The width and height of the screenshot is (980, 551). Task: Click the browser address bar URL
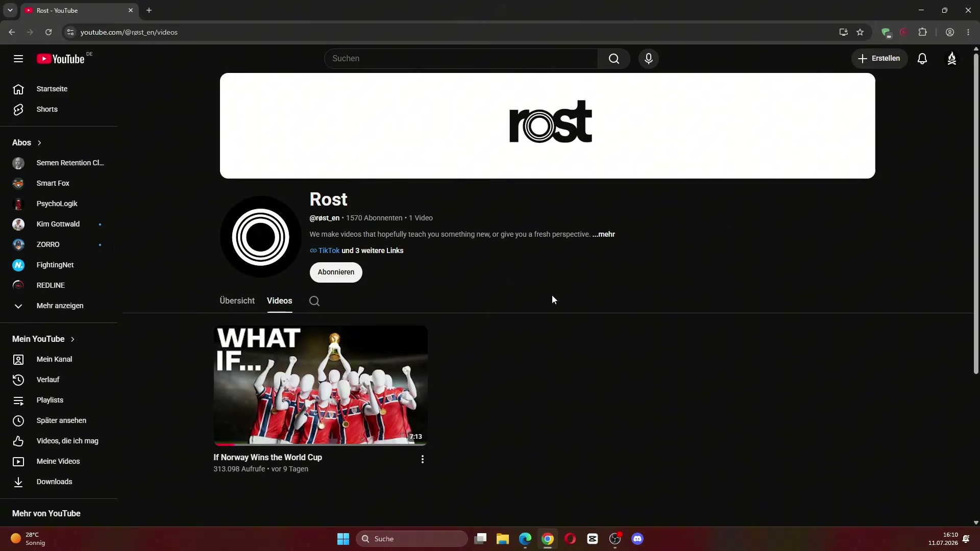(129, 32)
